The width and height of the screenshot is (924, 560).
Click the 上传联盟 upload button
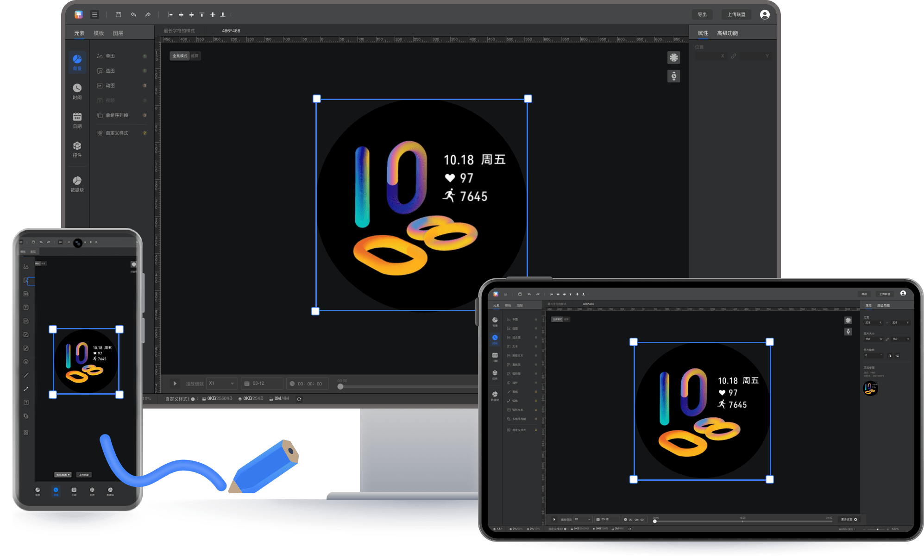pyautogui.click(x=736, y=14)
